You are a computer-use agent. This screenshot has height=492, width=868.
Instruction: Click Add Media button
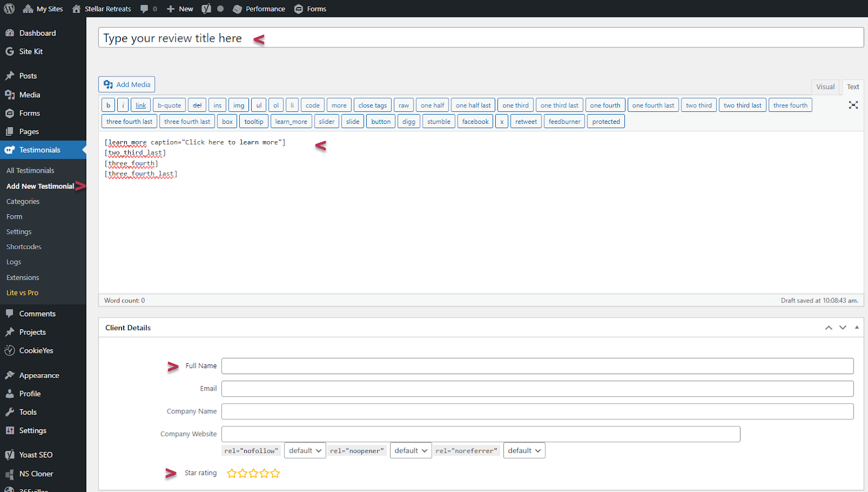[126, 84]
